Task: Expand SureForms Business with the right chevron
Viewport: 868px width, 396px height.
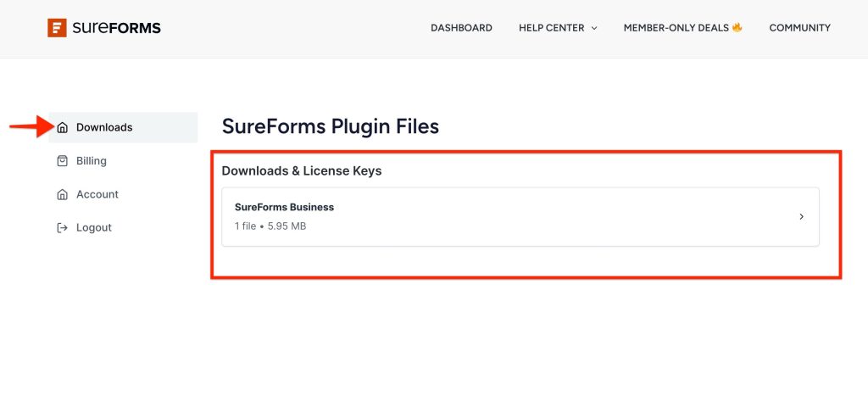Action: click(x=802, y=216)
